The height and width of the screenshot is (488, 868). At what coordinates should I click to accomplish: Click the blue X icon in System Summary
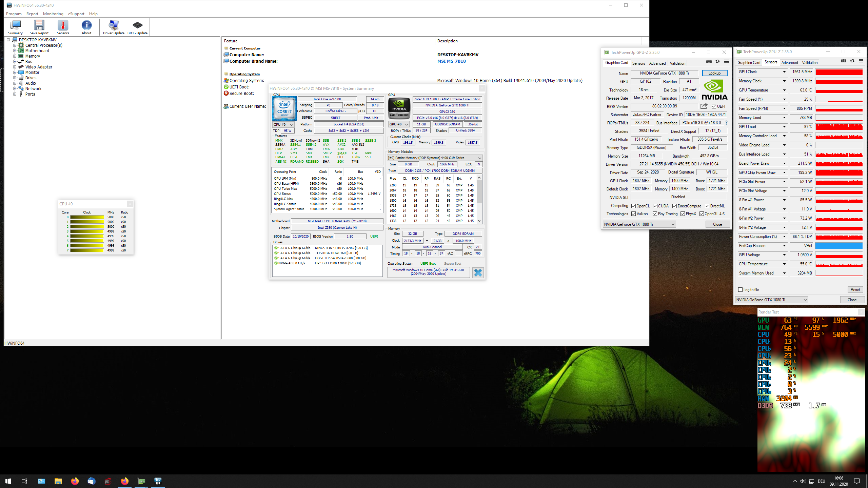click(478, 272)
